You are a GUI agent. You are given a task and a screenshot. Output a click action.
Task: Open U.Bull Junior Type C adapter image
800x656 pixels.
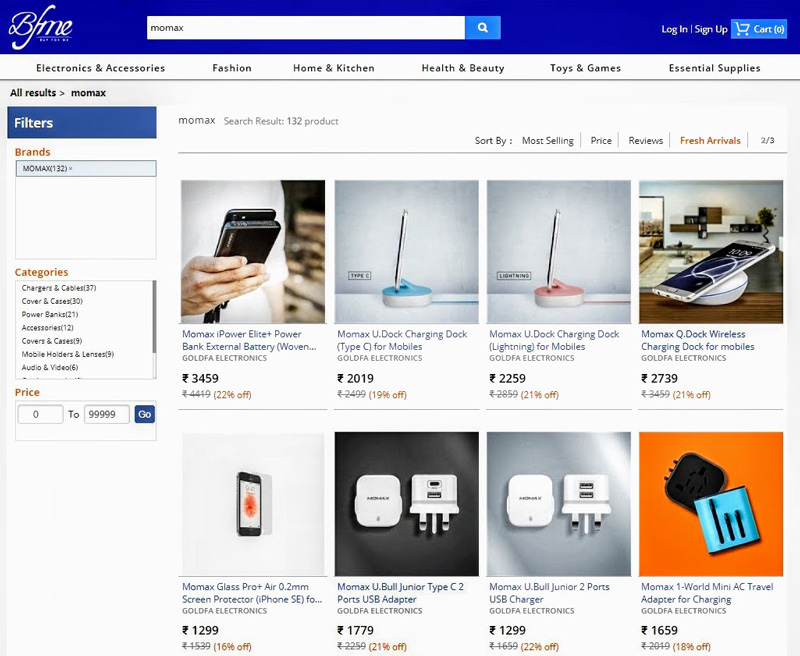coord(407,504)
